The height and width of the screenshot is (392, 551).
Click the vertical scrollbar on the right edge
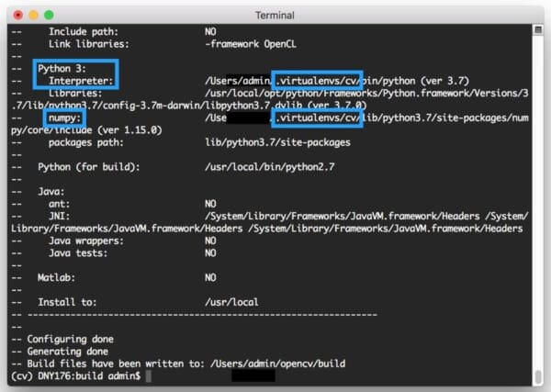[542, 202]
